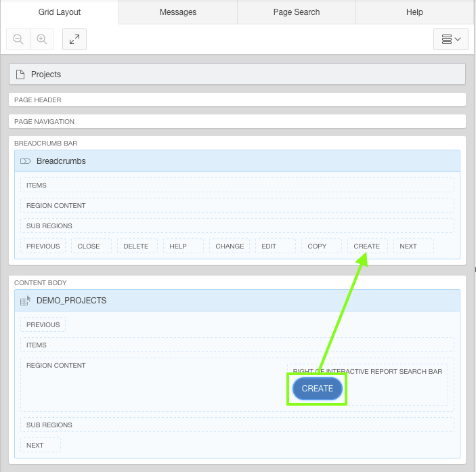The image size is (476, 472).
Task: Select the PAGE HEADER position
Action: [237, 100]
